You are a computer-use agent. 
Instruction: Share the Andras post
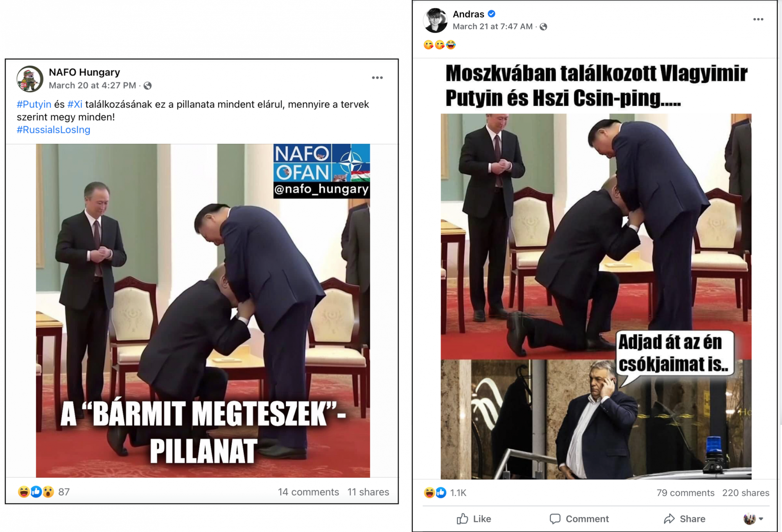click(x=685, y=519)
